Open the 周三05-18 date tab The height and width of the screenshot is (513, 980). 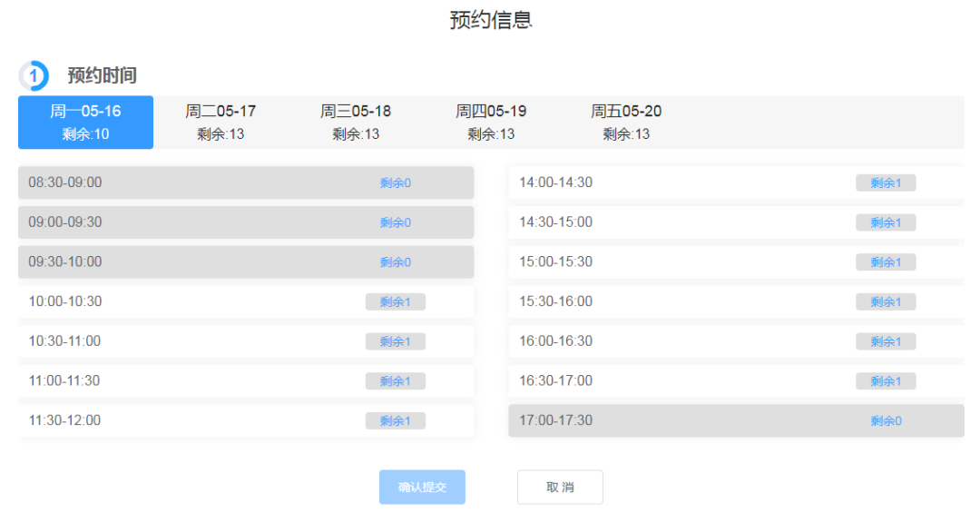click(x=356, y=122)
